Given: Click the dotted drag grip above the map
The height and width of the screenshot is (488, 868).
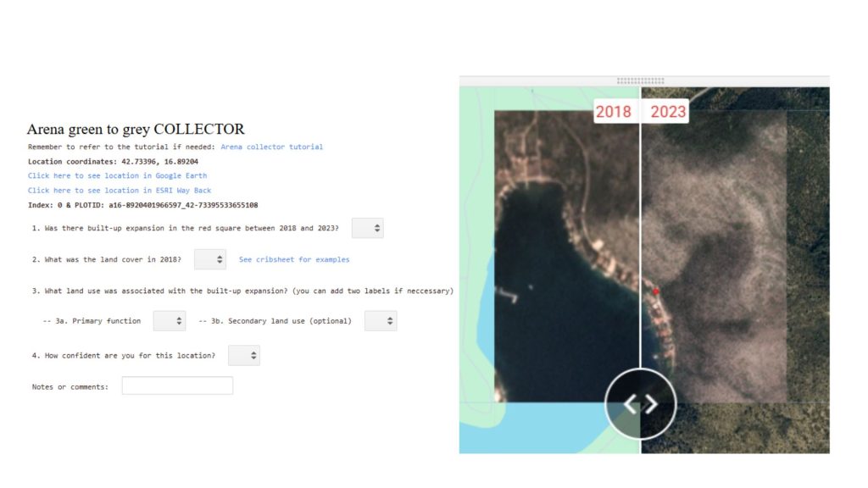Looking at the screenshot, I should 640,81.
